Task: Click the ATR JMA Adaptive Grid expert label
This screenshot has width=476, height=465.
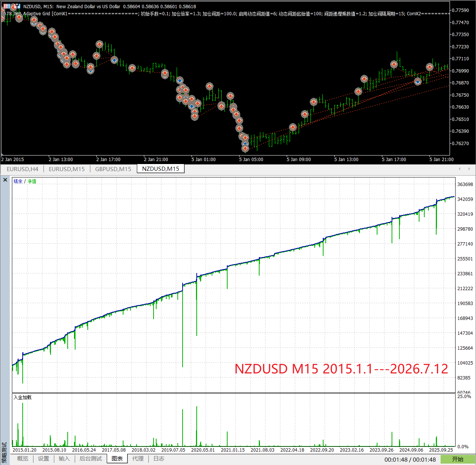Action: [28, 13]
